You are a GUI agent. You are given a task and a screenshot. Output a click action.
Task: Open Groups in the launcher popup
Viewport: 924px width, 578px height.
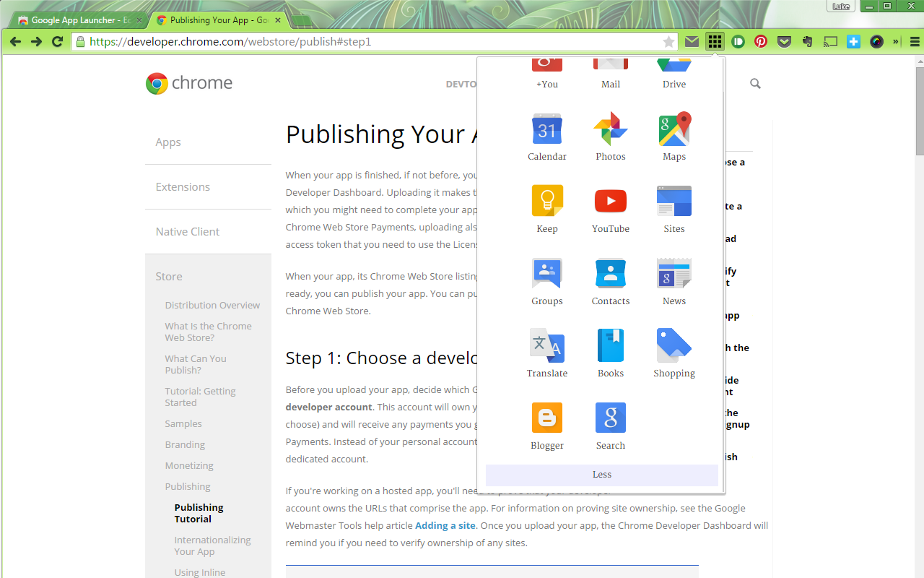point(547,282)
